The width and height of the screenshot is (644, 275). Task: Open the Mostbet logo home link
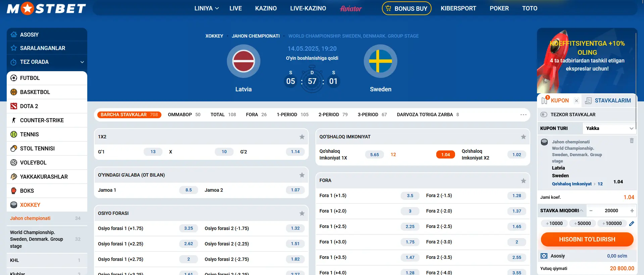(46, 8)
